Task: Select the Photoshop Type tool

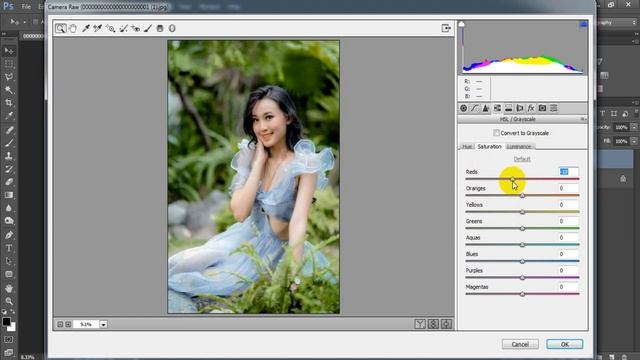Action: 9,248
